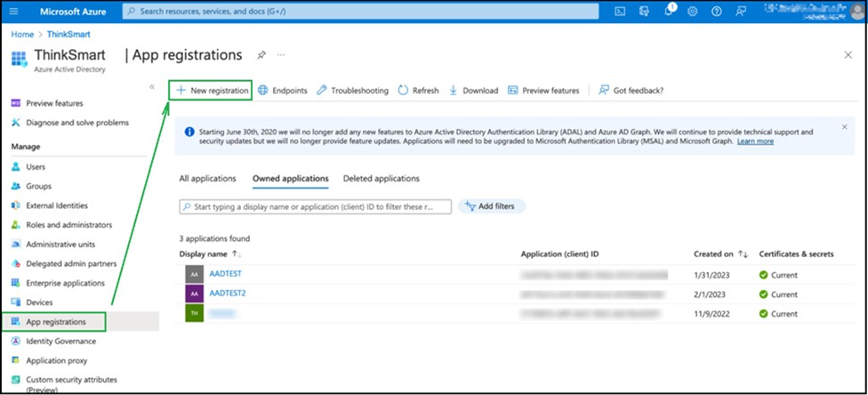This screenshot has height=395, width=868.
Task: Collapse the left navigation pane
Action: (152, 87)
